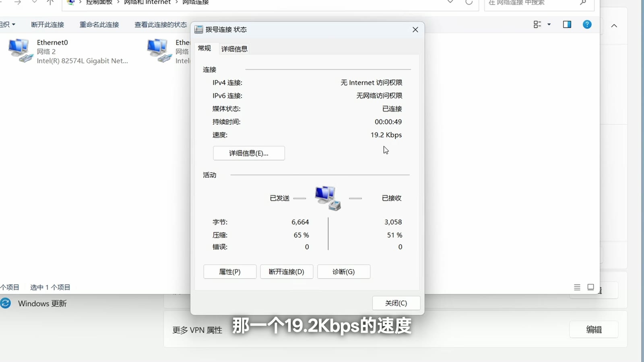Click the More VPN properties label
The height and width of the screenshot is (362, 644).
click(x=197, y=330)
